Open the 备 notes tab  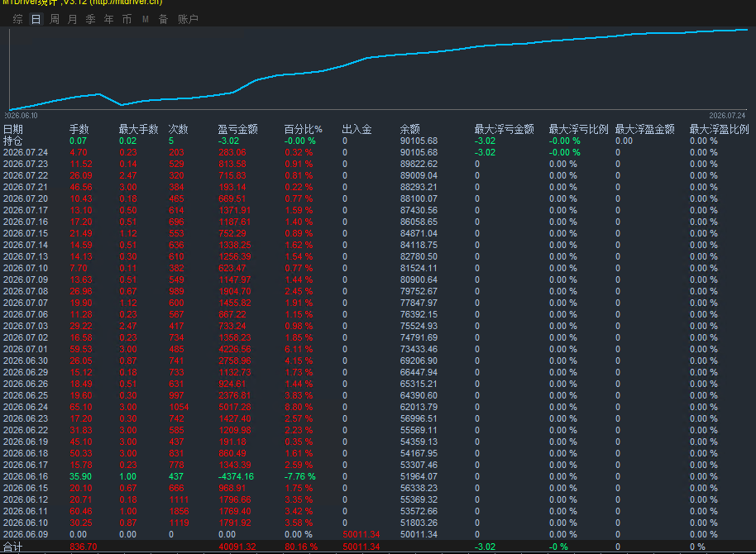(164, 19)
